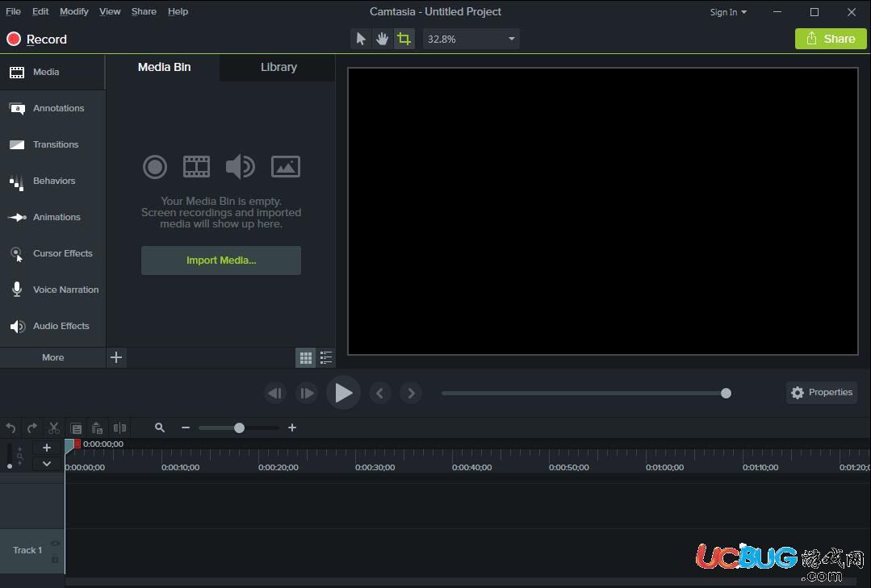Open the Annotations panel
The image size is (871, 588).
coord(52,108)
